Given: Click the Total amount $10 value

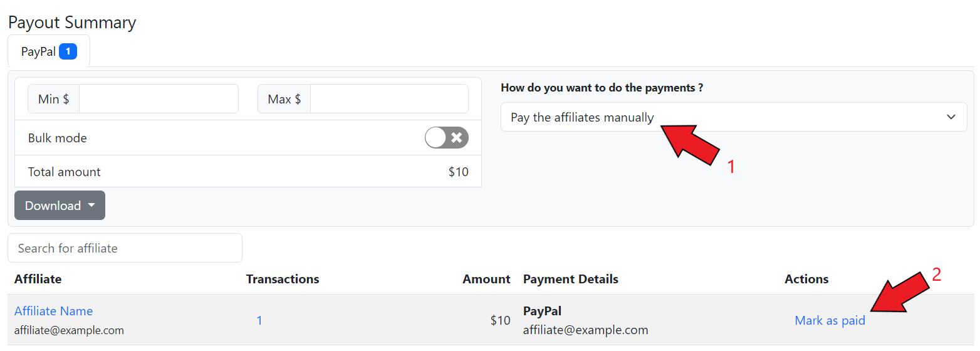Looking at the screenshot, I should (x=458, y=172).
